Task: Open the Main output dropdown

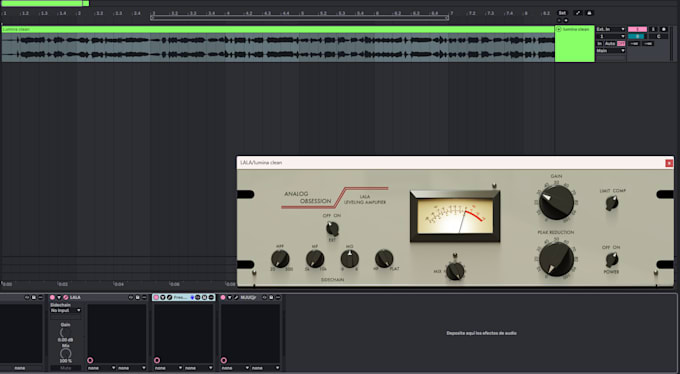Action: click(611, 51)
